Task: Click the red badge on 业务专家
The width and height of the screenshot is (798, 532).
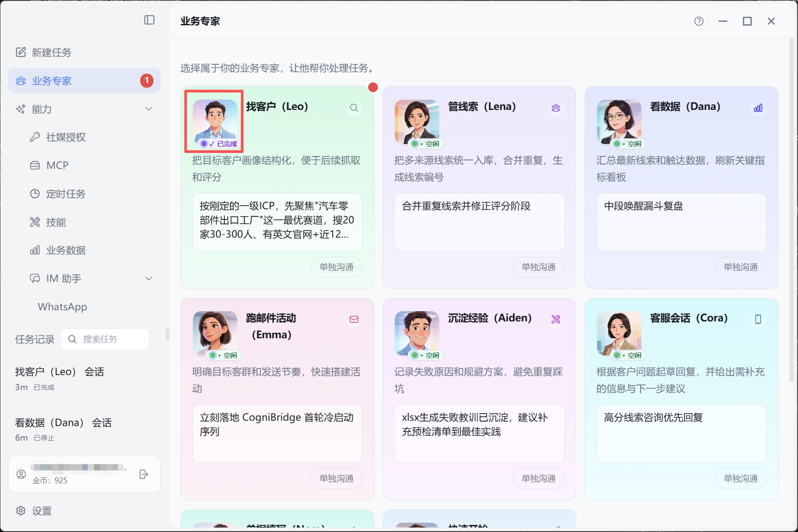Action: [147, 81]
